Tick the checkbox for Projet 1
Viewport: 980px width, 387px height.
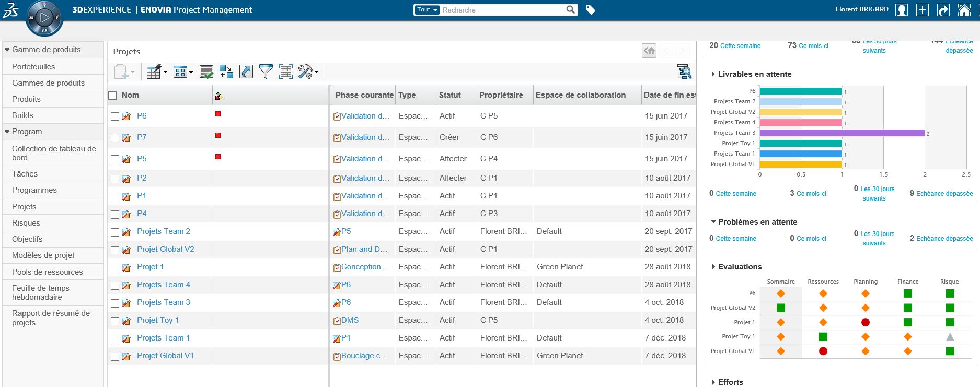point(115,267)
